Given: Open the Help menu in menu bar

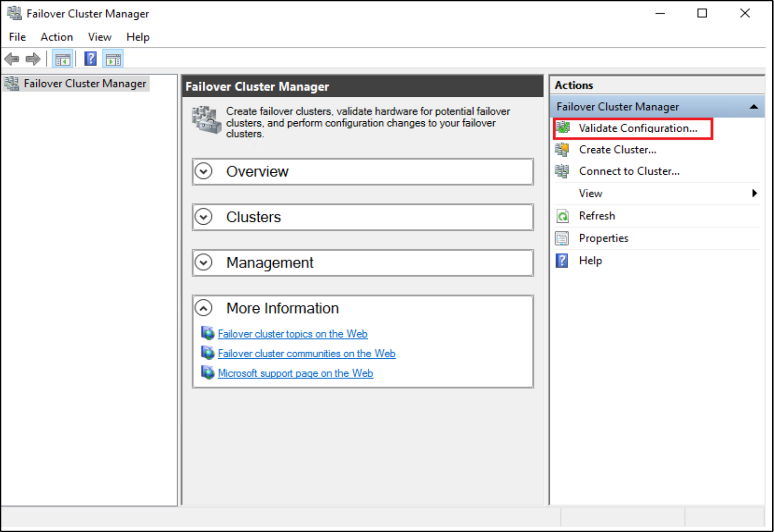Looking at the screenshot, I should click(x=138, y=37).
